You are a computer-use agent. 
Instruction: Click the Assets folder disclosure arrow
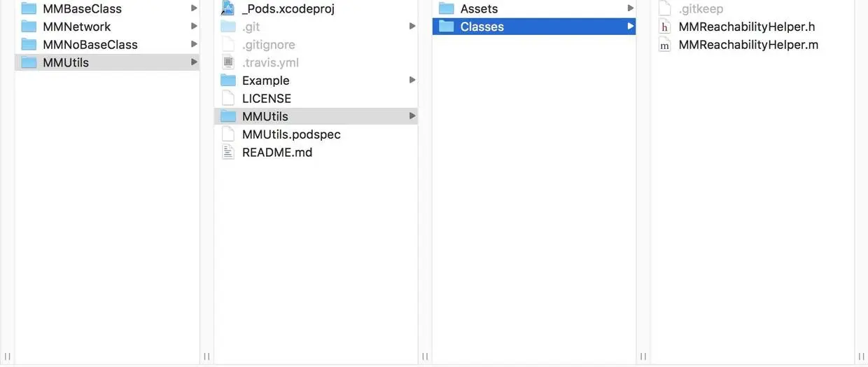(631, 8)
